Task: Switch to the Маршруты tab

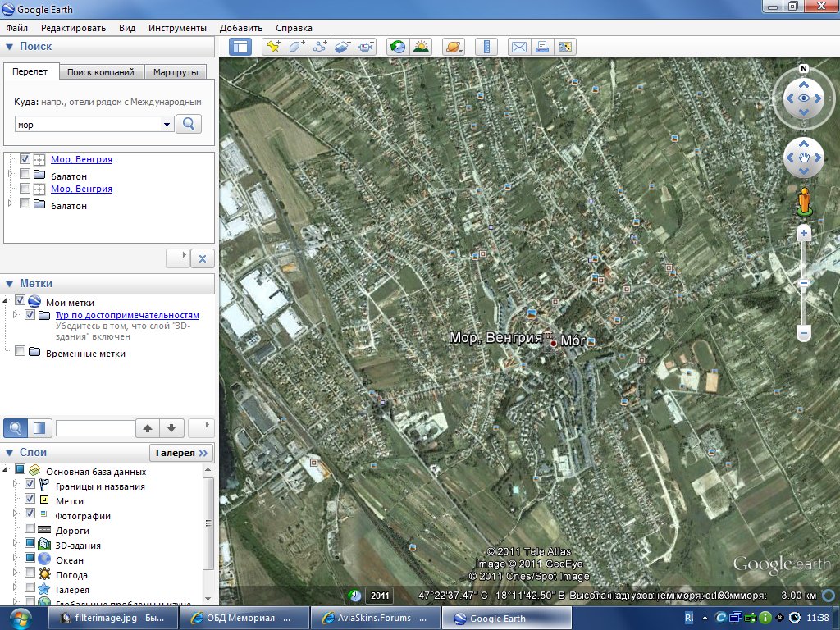Action: [x=176, y=72]
